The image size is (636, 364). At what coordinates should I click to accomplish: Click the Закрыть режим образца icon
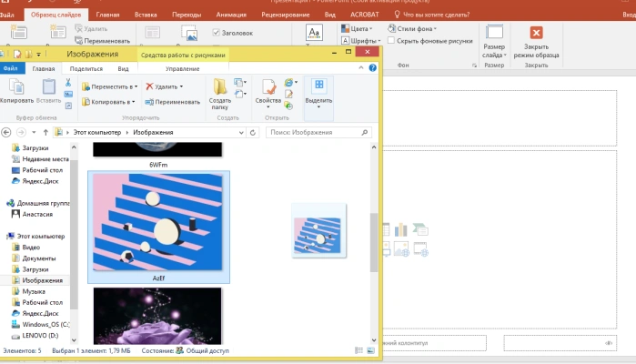tap(536, 33)
